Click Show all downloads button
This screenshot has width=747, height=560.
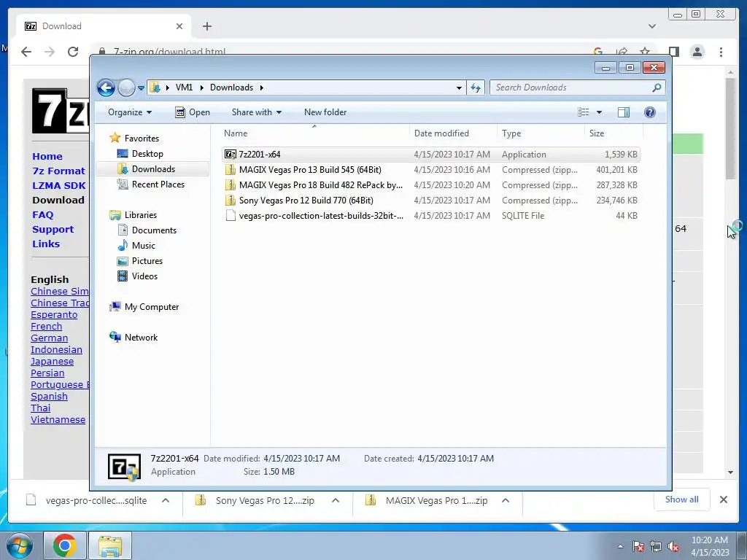[x=682, y=499]
